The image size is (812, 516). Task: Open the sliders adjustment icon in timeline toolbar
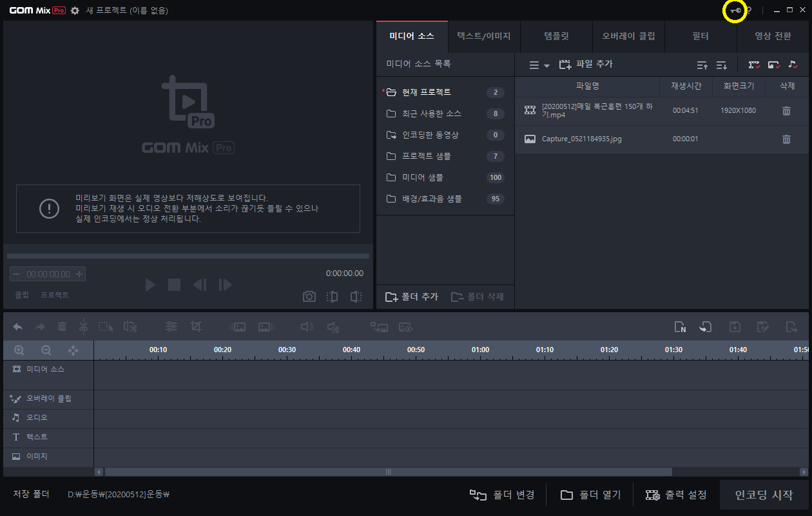[171, 327]
